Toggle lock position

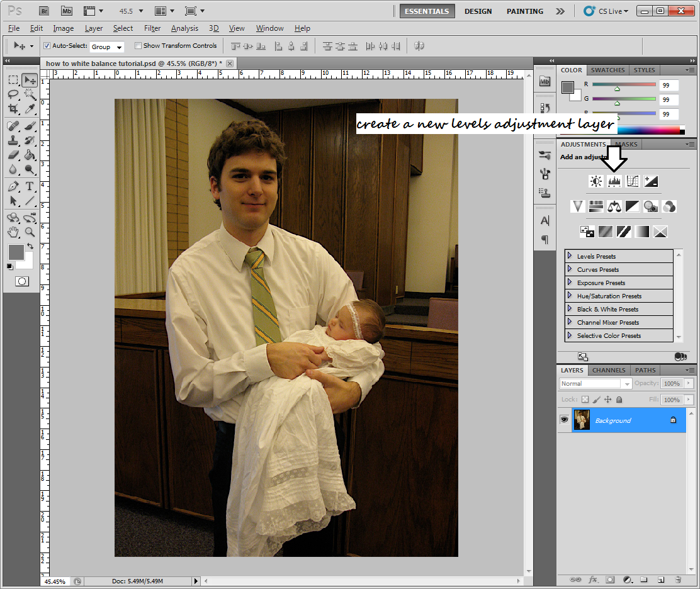click(607, 400)
